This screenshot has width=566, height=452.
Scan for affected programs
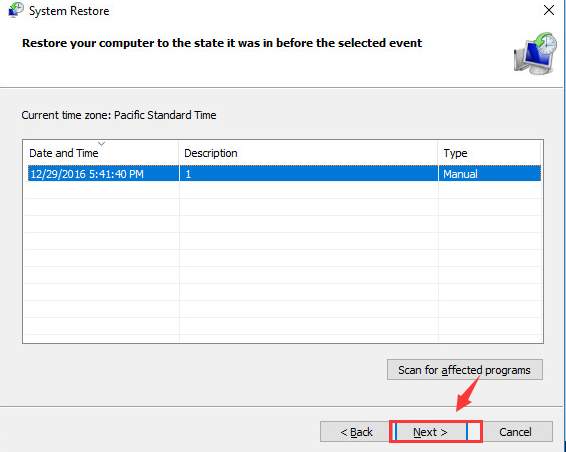(x=465, y=370)
